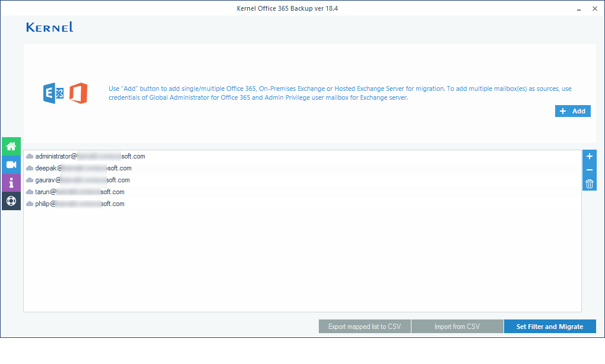This screenshot has height=364, width=605.
Task: Minimize the Kernel Office 365 Backup window
Action: [579, 9]
